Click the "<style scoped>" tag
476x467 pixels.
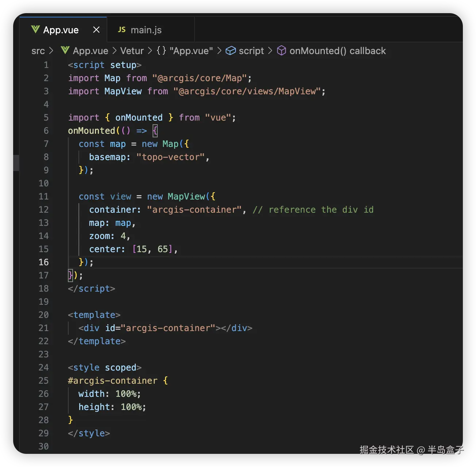[x=105, y=368]
